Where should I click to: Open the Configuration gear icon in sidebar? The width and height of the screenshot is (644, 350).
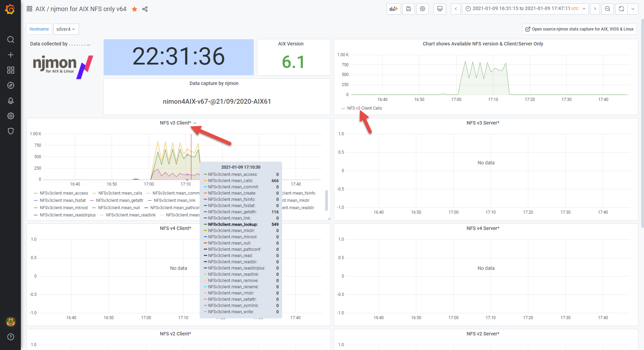(11, 116)
